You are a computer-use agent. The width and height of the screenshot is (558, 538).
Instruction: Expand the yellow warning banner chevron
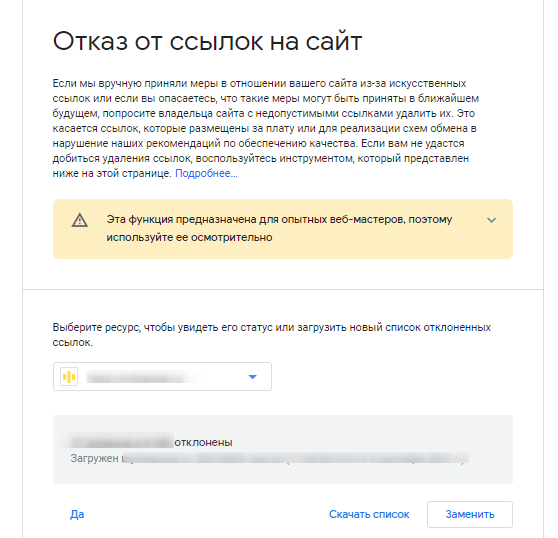click(491, 220)
